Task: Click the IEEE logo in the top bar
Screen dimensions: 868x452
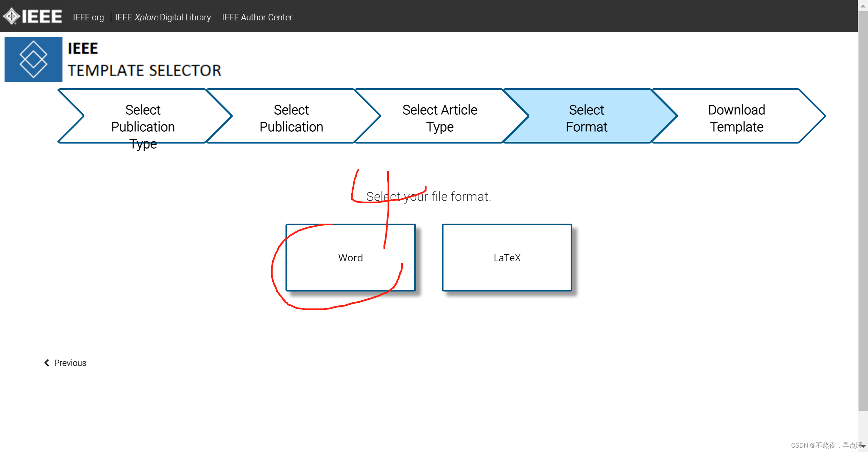Action: click(33, 16)
